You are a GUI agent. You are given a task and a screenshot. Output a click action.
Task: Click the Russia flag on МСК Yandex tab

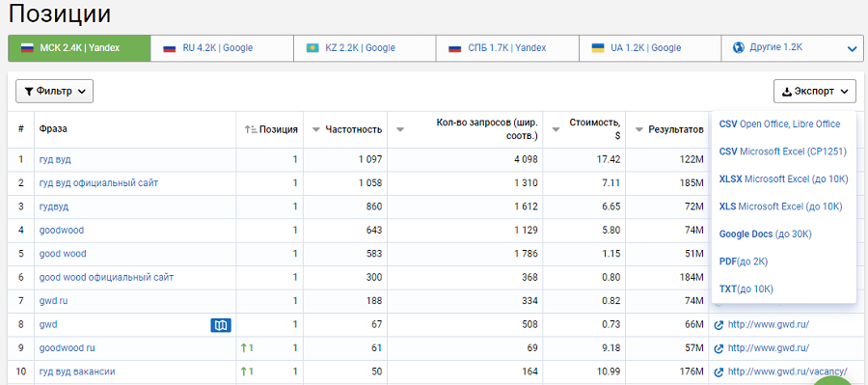click(28, 48)
